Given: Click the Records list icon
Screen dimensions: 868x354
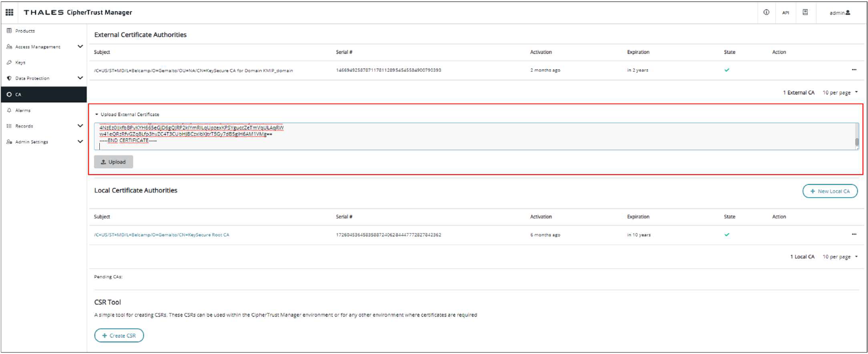Looking at the screenshot, I should [9, 126].
